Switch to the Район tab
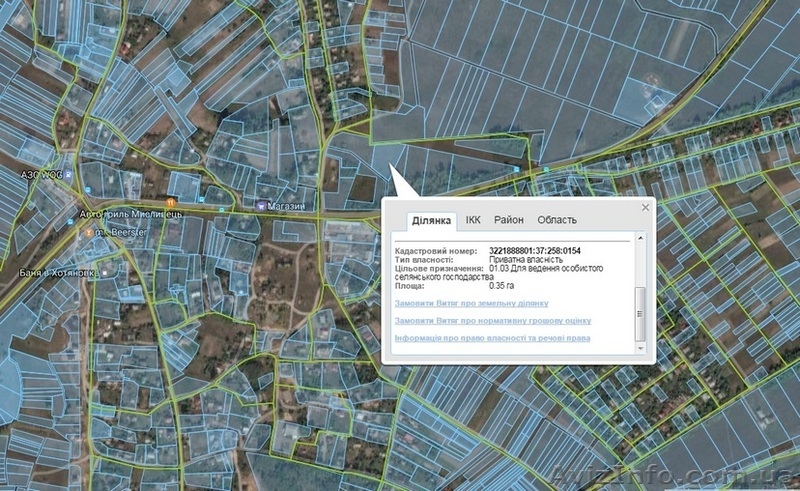800x491 pixels. (508, 220)
